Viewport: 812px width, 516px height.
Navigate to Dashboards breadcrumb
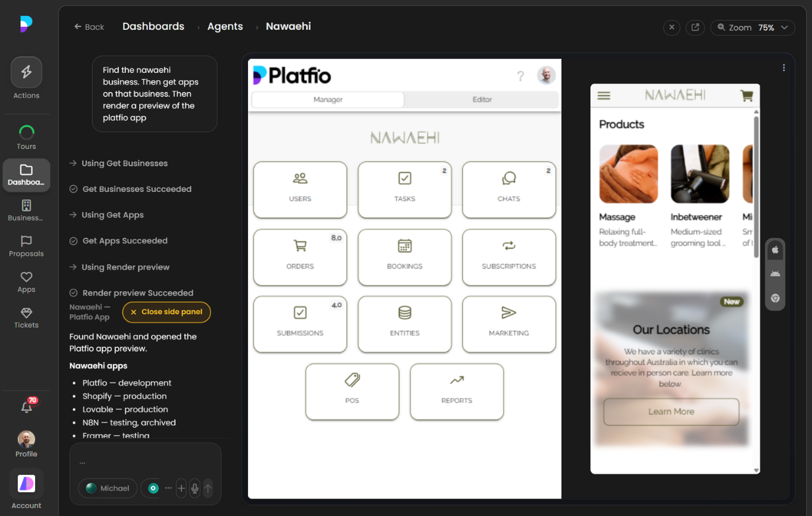(153, 26)
